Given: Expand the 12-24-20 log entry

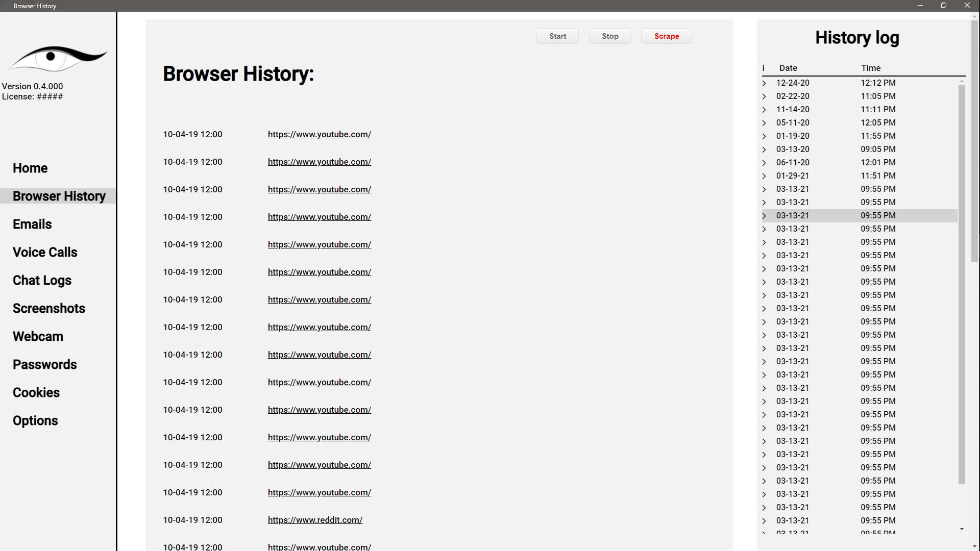Looking at the screenshot, I should (x=764, y=83).
